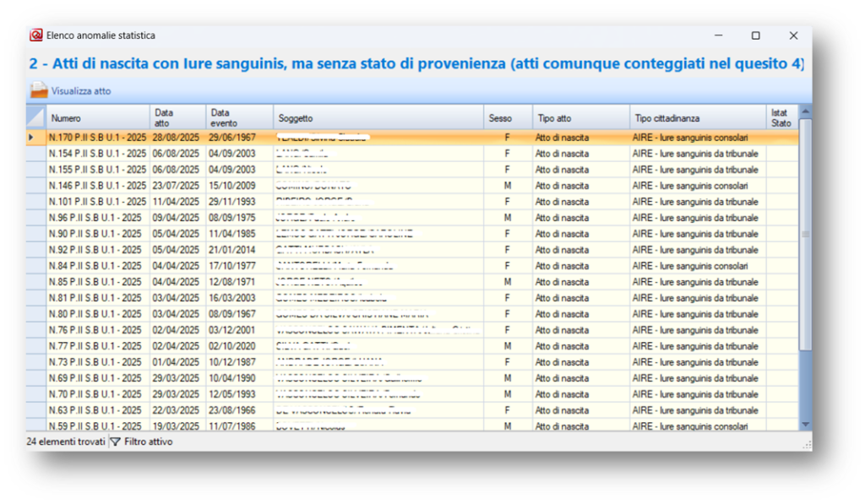The image size is (865, 504).
Task: Open Visualizza atto from the toolbar
Action: pyautogui.click(x=80, y=91)
